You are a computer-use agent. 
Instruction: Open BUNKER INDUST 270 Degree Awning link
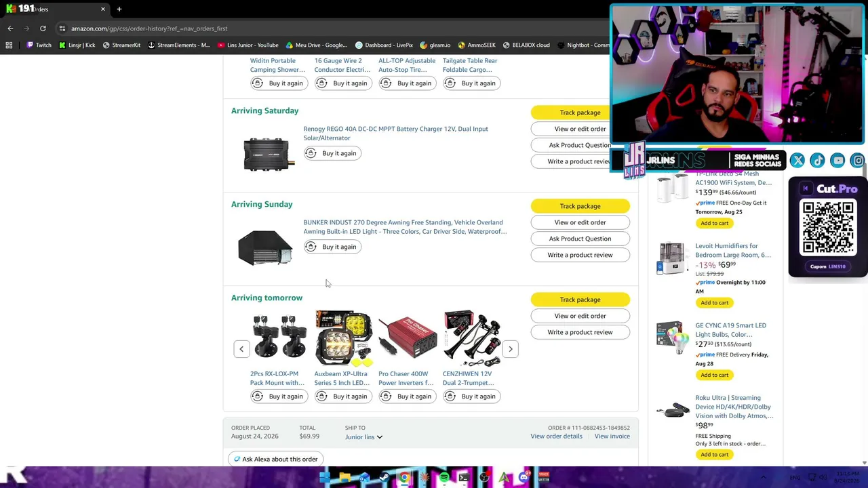(x=405, y=227)
